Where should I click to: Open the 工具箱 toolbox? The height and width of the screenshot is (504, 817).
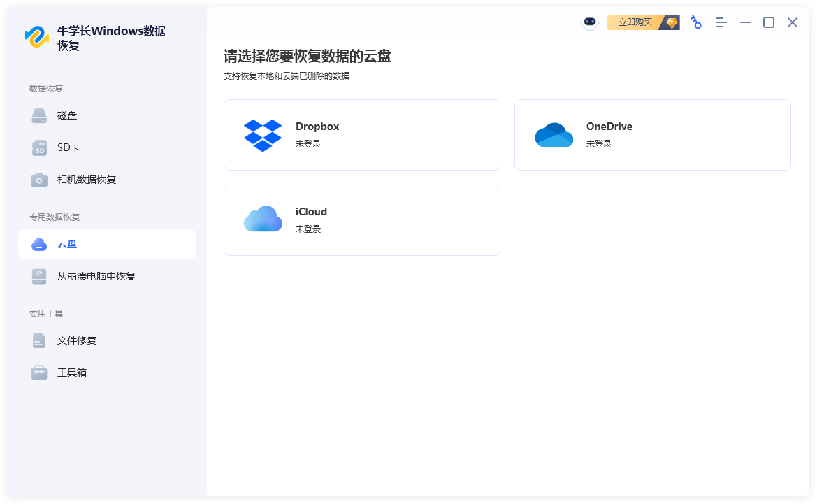tap(71, 373)
